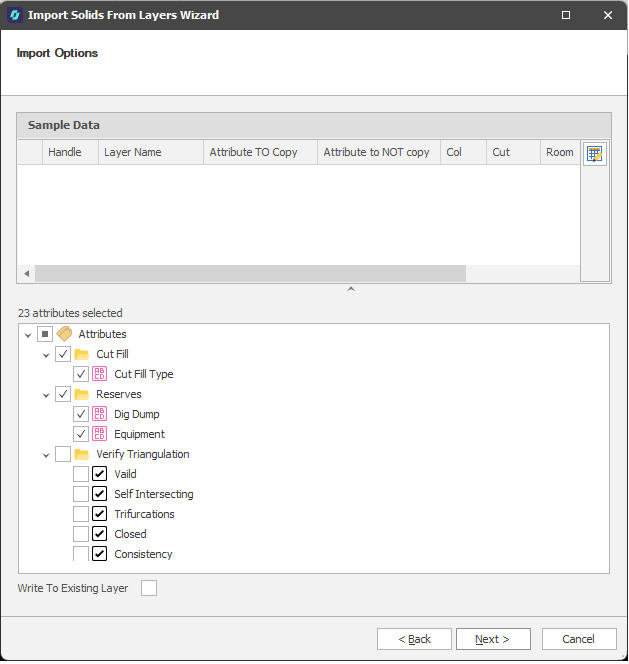Screen dimensions: 629x664
Task: Click the Equipment attribute icon
Action: coord(100,434)
